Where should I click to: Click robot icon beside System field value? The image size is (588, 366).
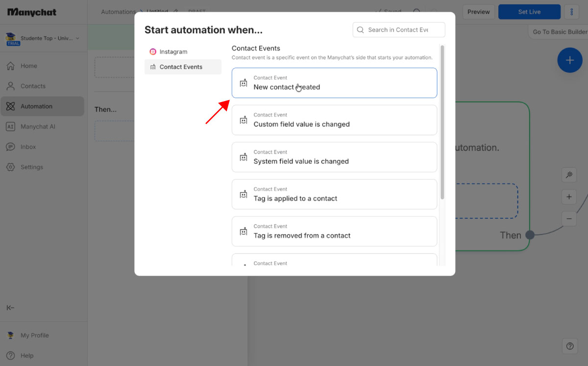click(244, 157)
